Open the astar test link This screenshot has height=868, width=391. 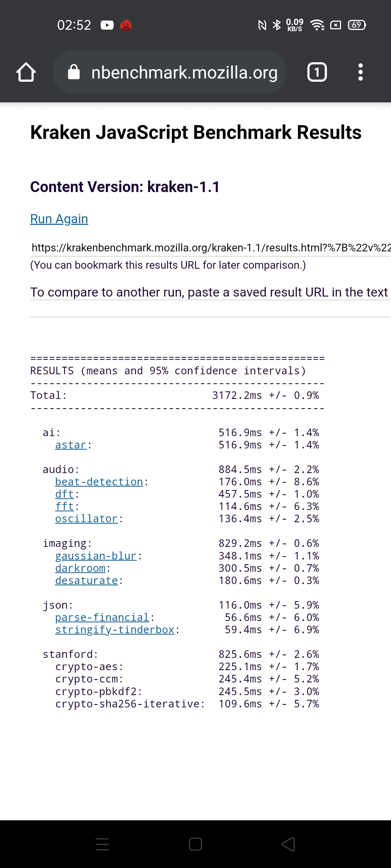pyautogui.click(x=71, y=445)
